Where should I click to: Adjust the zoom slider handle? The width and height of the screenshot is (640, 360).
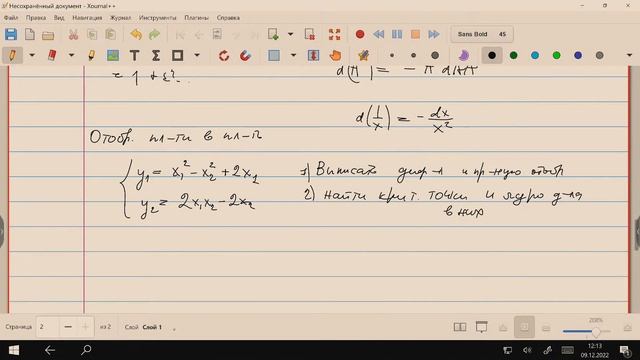596,331
